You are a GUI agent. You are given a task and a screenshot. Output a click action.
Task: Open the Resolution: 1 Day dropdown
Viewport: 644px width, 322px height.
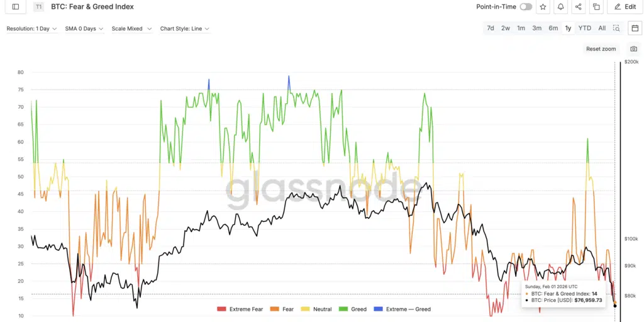click(31, 29)
